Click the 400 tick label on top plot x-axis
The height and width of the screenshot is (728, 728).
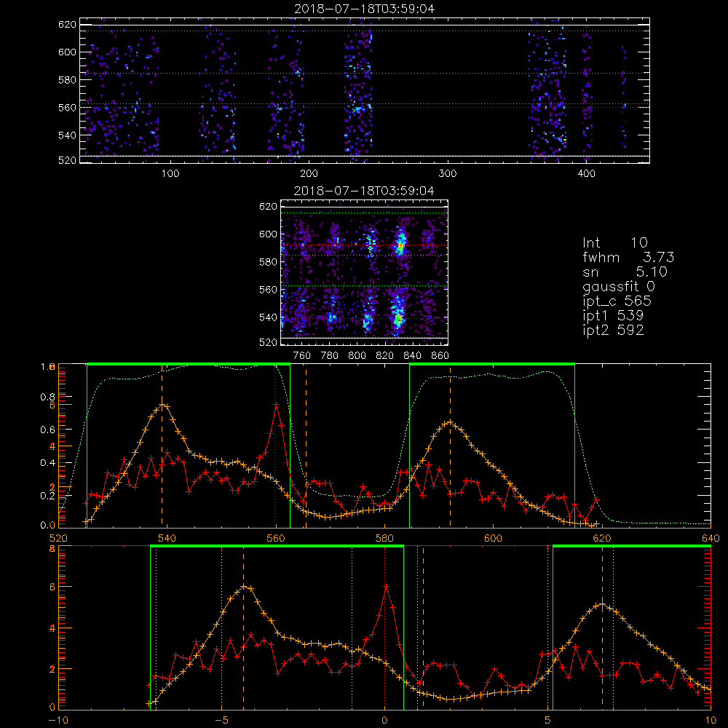[x=586, y=174]
